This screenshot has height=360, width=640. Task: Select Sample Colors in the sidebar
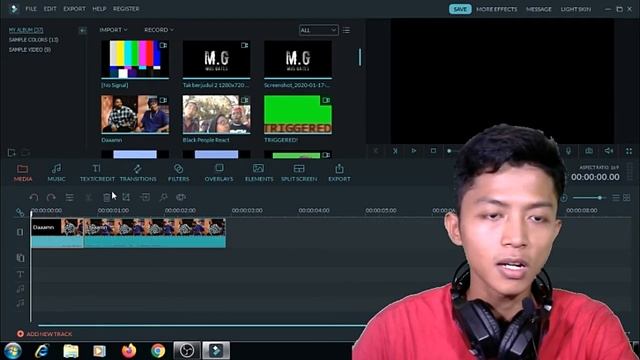(x=34, y=40)
